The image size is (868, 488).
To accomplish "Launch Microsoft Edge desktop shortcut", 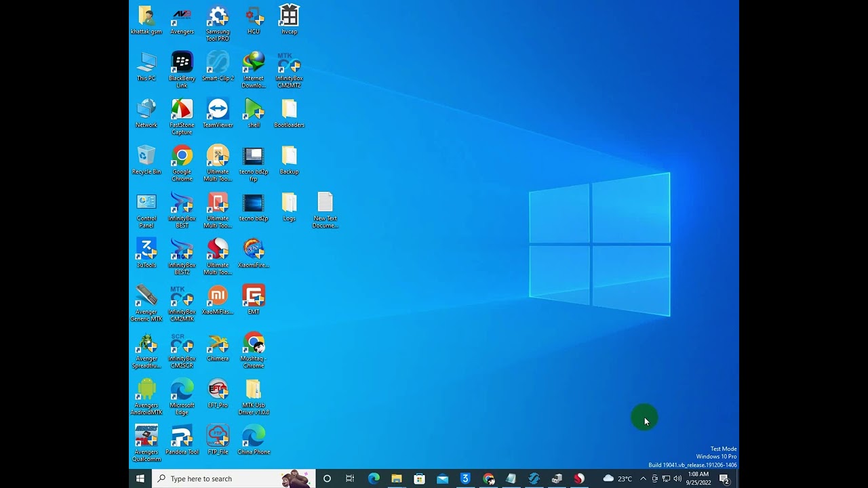I will click(x=182, y=397).
